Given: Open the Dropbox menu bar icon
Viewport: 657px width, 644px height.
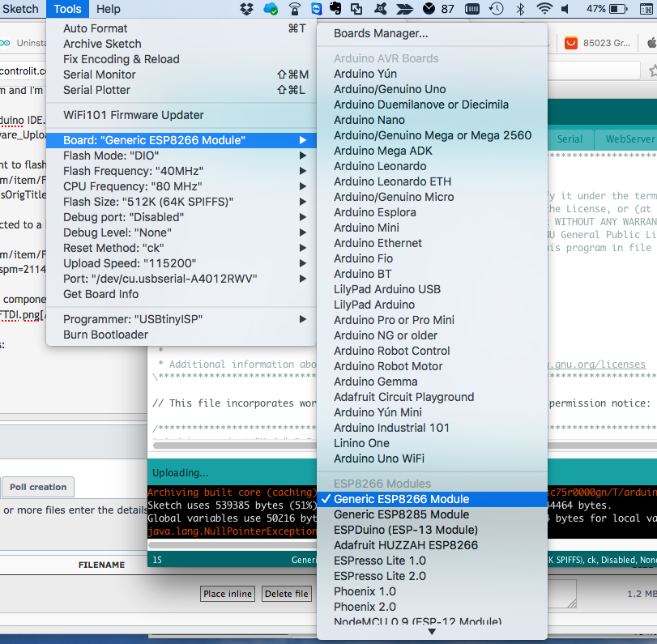Looking at the screenshot, I should (248, 9).
